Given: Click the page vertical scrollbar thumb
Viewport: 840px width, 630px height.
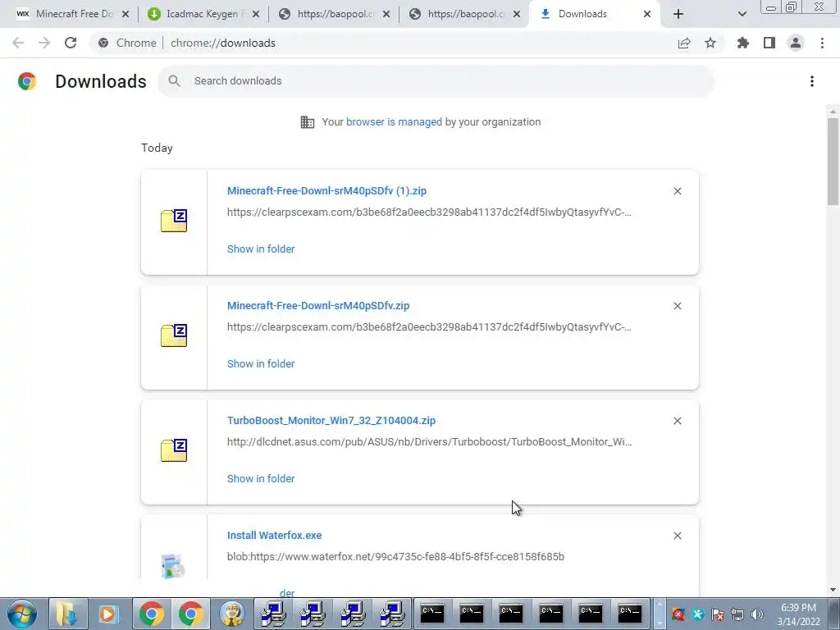Looking at the screenshot, I should [833, 162].
